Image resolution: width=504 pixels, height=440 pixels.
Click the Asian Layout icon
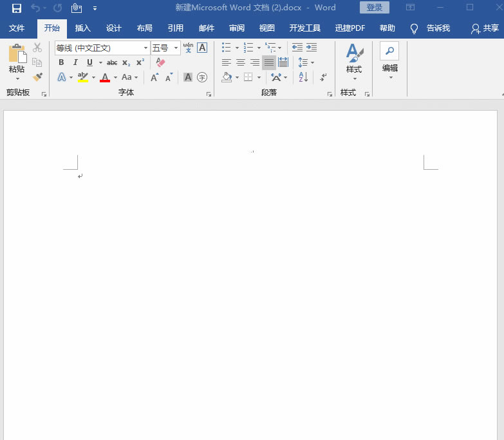point(276,77)
